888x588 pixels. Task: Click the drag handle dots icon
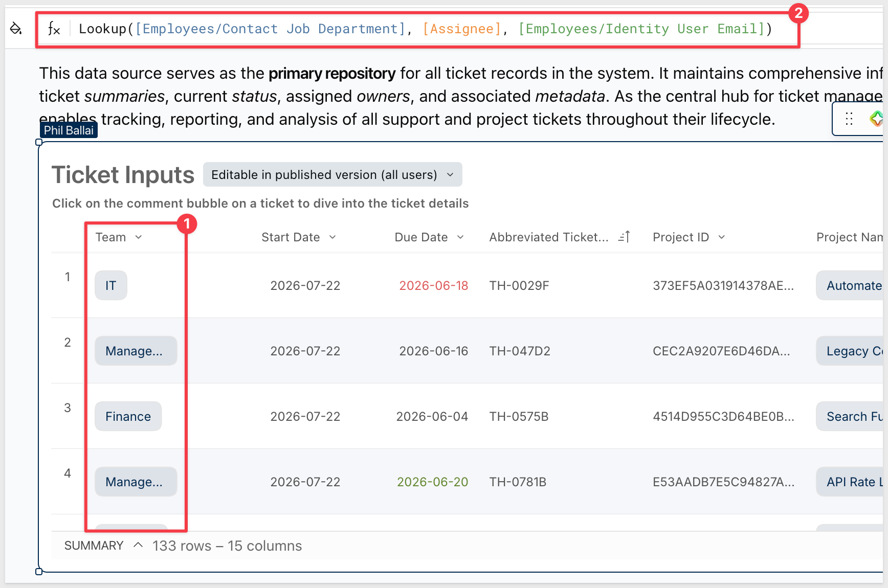point(849,119)
